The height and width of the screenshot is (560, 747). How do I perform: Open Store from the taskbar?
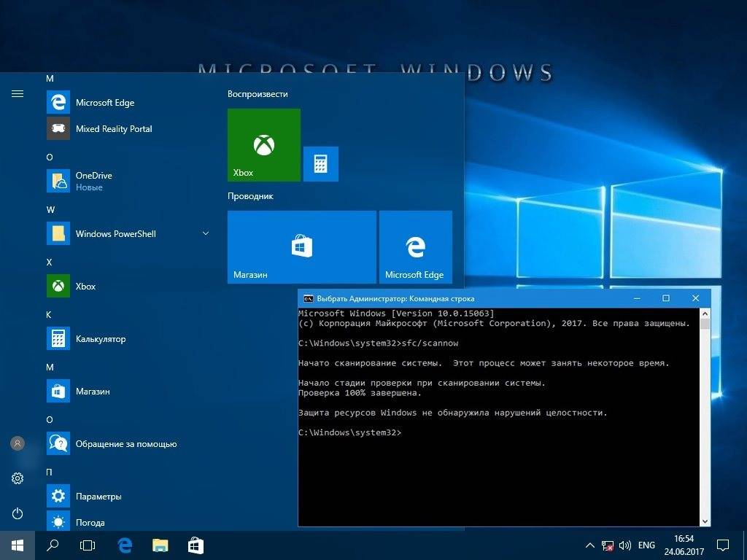click(196, 545)
